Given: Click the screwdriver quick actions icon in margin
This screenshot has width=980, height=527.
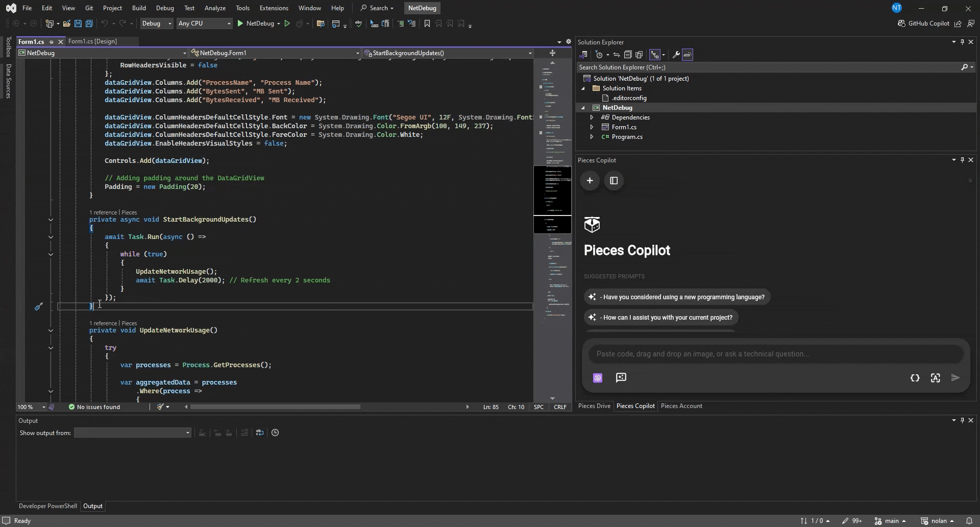Looking at the screenshot, I should 38,306.
